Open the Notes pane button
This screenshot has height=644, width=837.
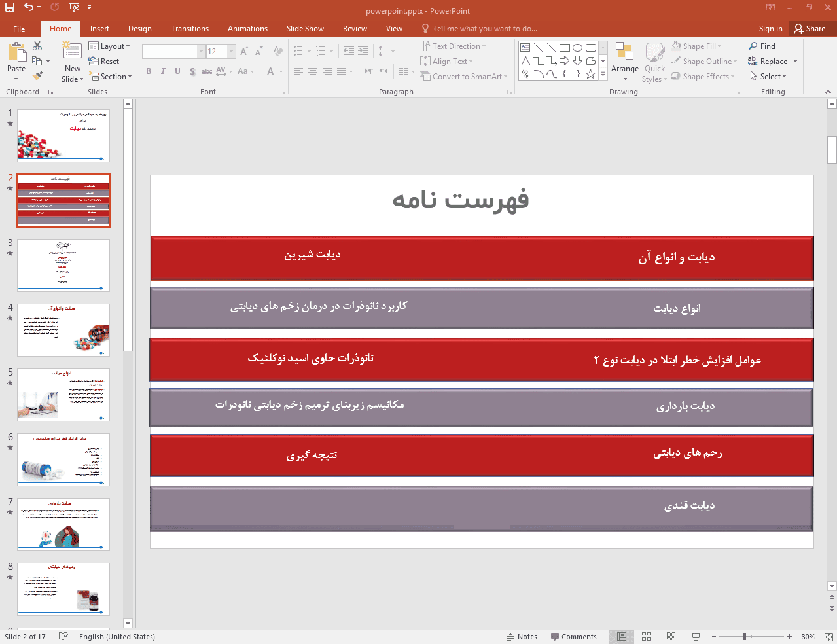(522, 637)
